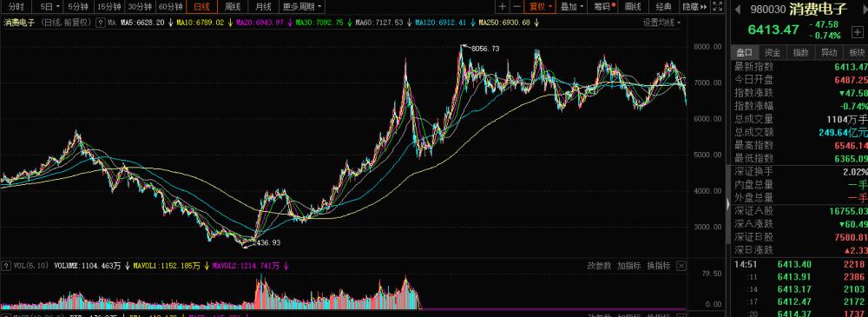This screenshot has height=317, width=868.
Task: Open 设置均线 moving average settings
Action: (661, 23)
